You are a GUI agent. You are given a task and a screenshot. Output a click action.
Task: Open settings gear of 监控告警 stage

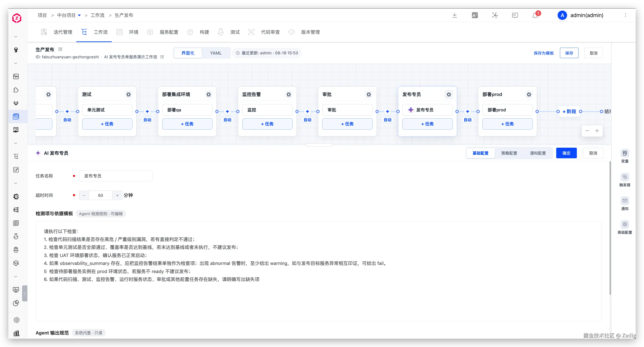click(x=289, y=94)
